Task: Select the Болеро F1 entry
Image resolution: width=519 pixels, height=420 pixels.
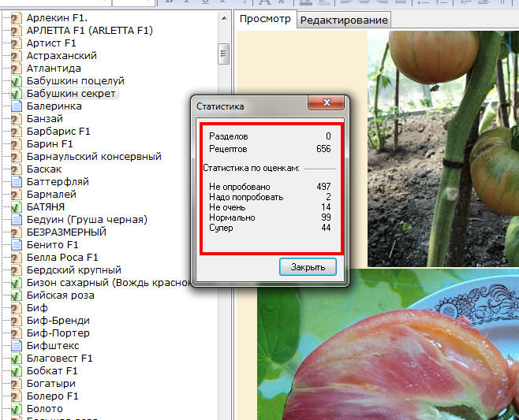Action: tap(52, 396)
